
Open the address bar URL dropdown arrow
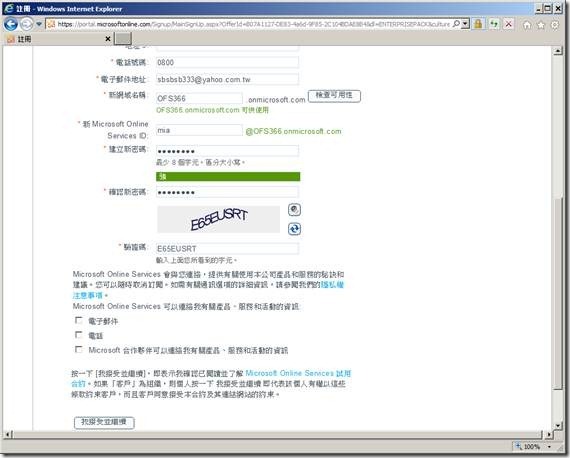(x=465, y=24)
